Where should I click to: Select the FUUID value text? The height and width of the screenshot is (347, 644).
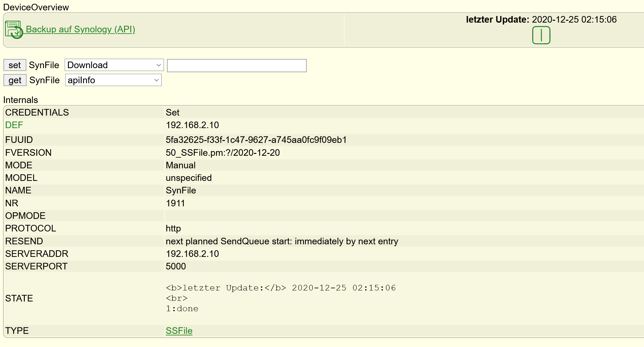tap(256, 140)
